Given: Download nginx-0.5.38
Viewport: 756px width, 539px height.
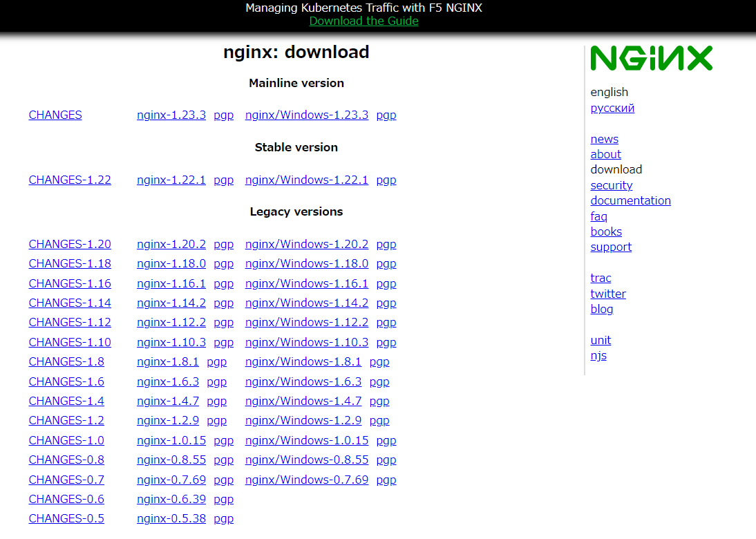Looking at the screenshot, I should [171, 519].
